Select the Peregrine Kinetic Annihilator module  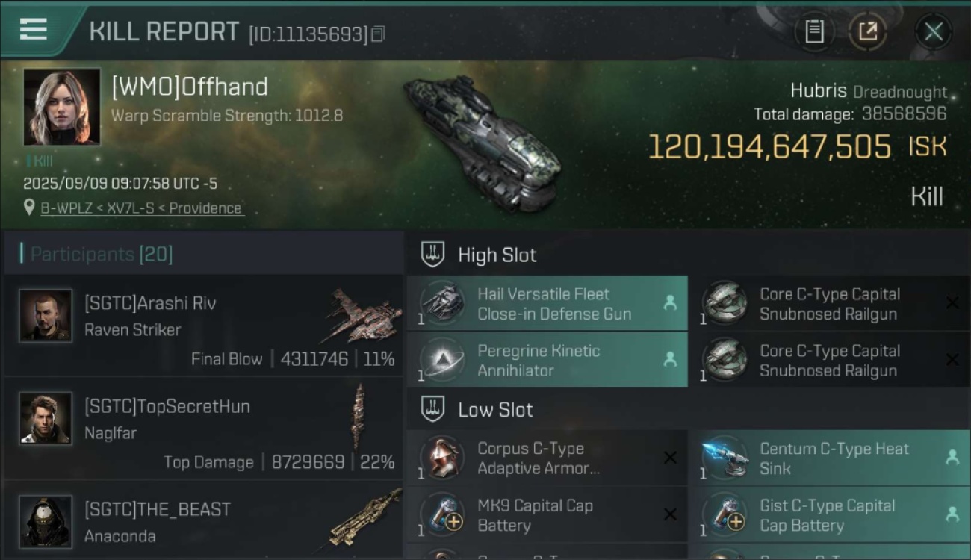pos(547,361)
